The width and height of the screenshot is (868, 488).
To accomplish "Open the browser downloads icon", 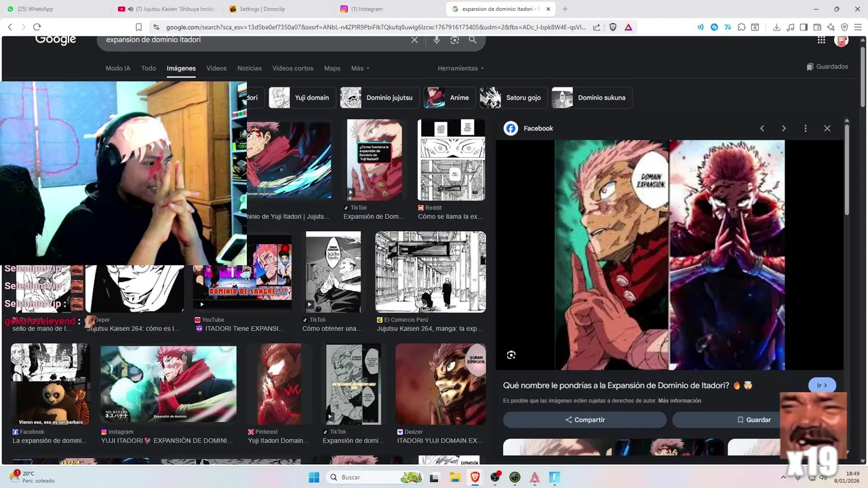I will pyautogui.click(x=776, y=27).
